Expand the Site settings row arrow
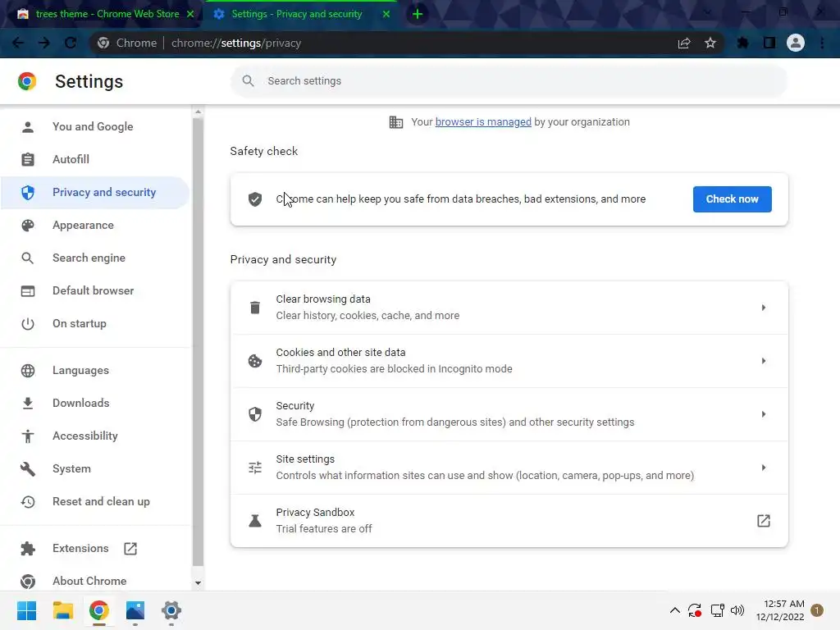This screenshot has height=630, width=840. click(764, 468)
